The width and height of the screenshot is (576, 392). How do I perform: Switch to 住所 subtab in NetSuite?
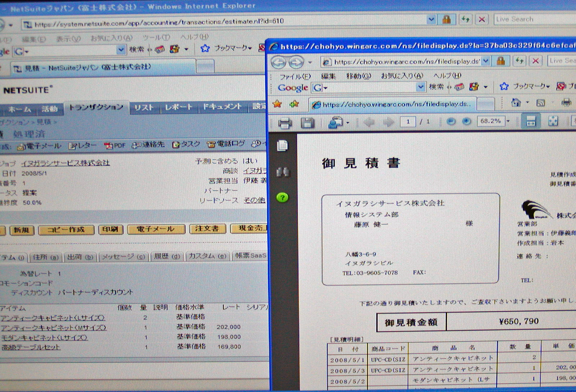(x=45, y=257)
